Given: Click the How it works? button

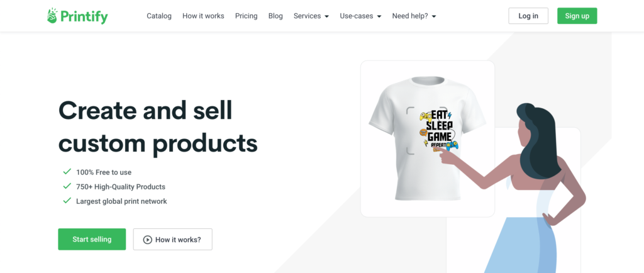Looking at the screenshot, I should click(x=172, y=240).
